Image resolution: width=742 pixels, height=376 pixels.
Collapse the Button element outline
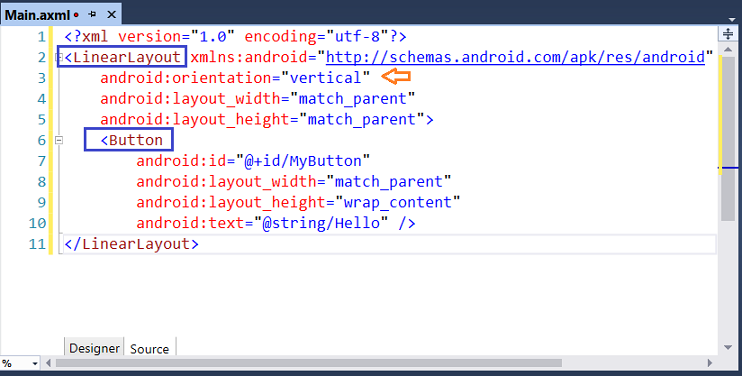(59, 140)
